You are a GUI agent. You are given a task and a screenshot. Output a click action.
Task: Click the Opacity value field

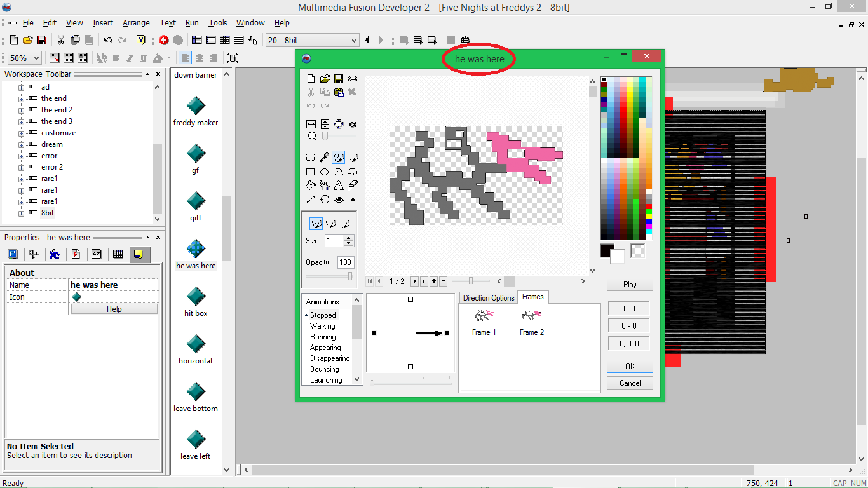click(346, 262)
